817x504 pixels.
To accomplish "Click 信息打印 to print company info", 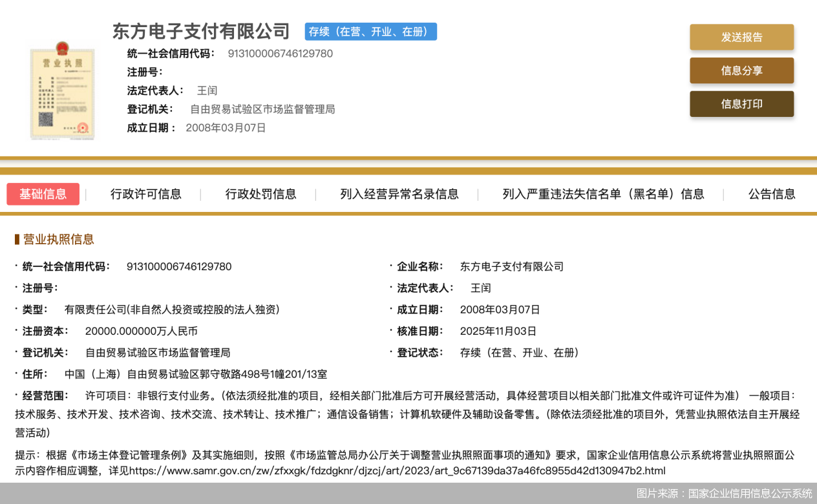I will tap(741, 103).
